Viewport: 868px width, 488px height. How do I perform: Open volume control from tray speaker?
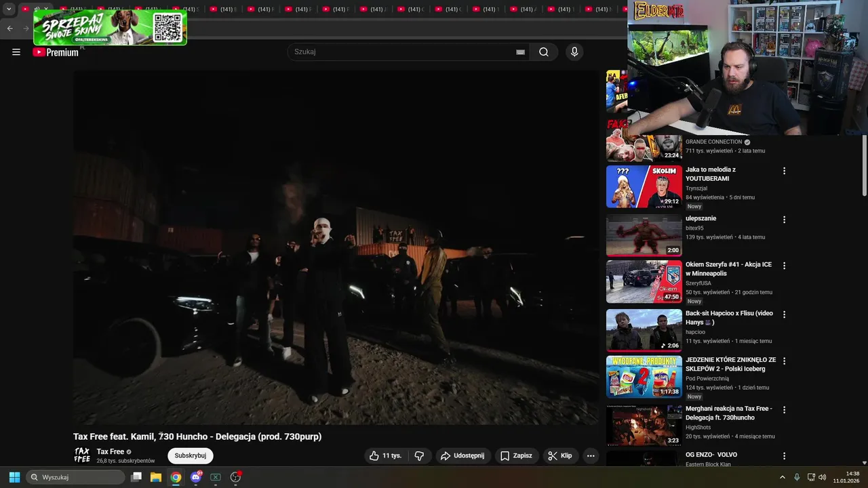click(x=823, y=477)
